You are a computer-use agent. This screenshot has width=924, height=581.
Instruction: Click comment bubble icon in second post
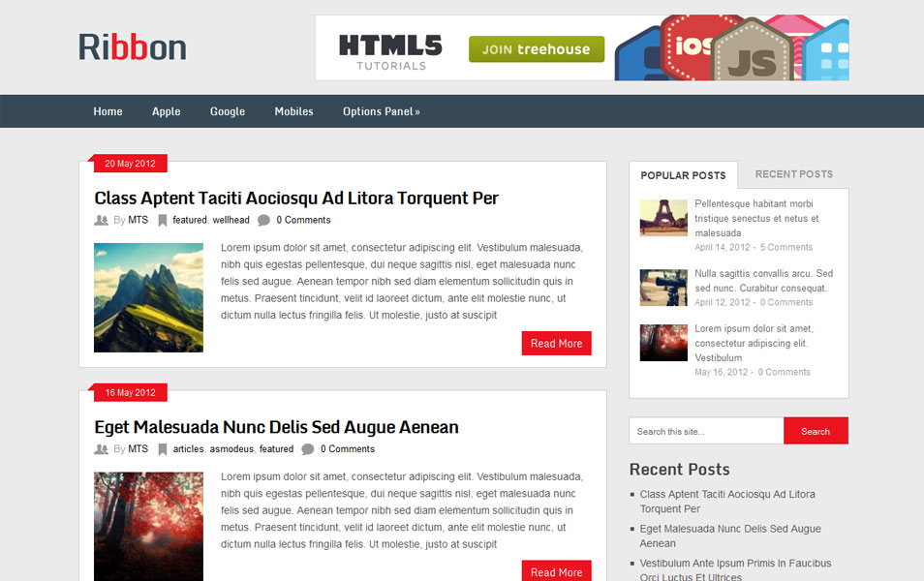(308, 449)
